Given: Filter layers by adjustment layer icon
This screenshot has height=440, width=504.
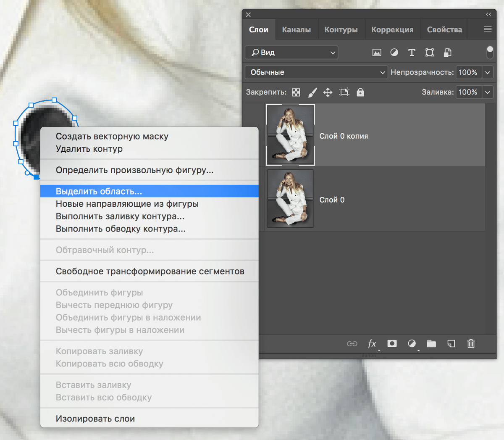Looking at the screenshot, I should coord(394,53).
